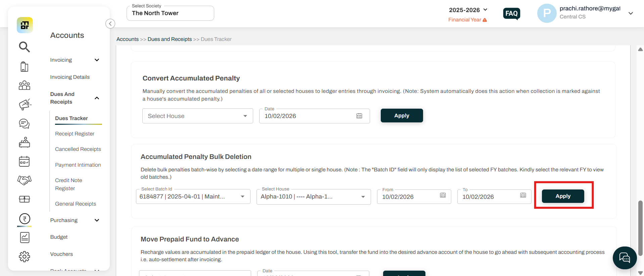Open the Select House dropdown for penalty conversion
The width and height of the screenshot is (644, 276).
pos(198,116)
